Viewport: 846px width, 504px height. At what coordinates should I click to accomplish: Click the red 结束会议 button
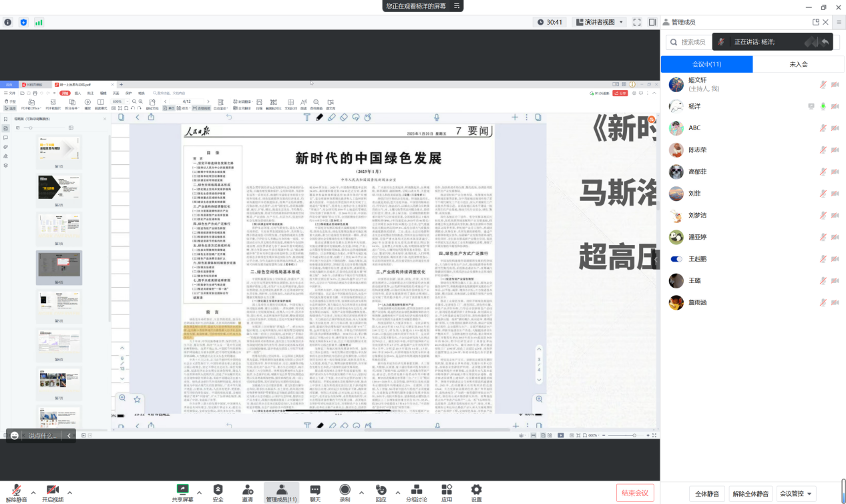pos(635,493)
